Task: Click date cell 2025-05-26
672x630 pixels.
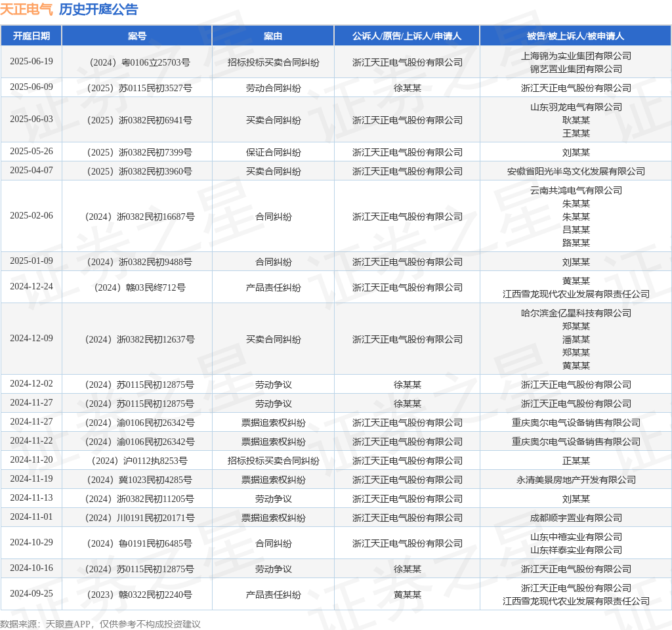Action: (31, 152)
